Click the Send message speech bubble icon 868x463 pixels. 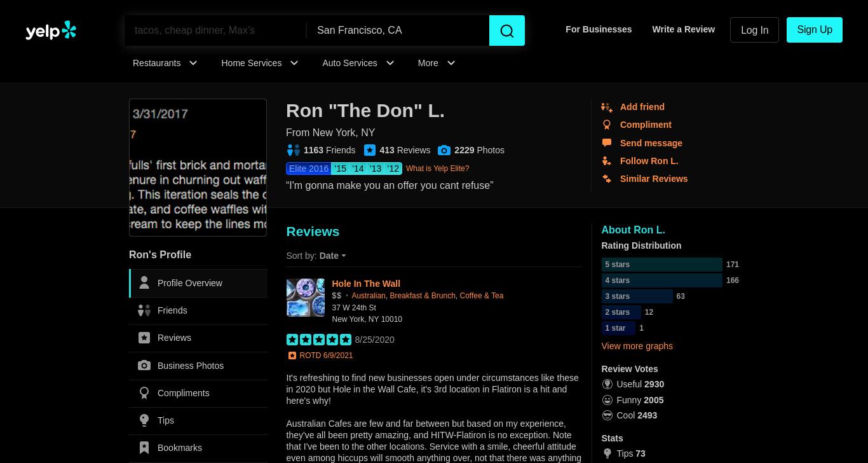coord(607,143)
